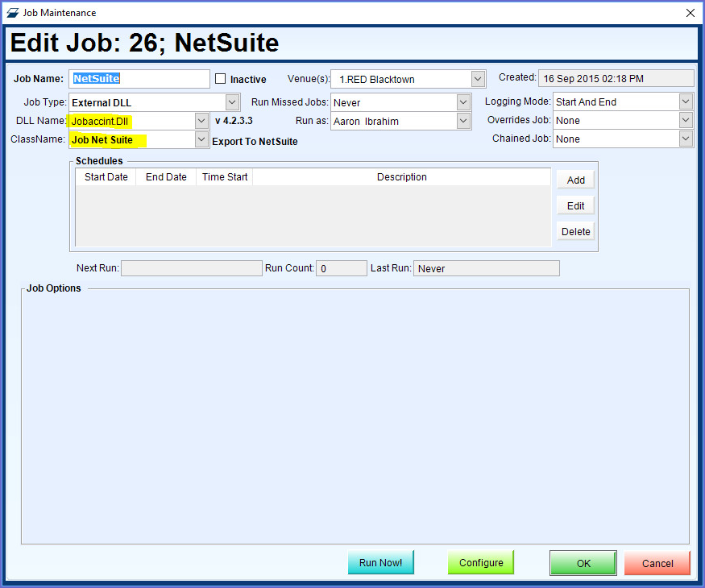Click the Job Maintenance window icon

click(x=13, y=13)
